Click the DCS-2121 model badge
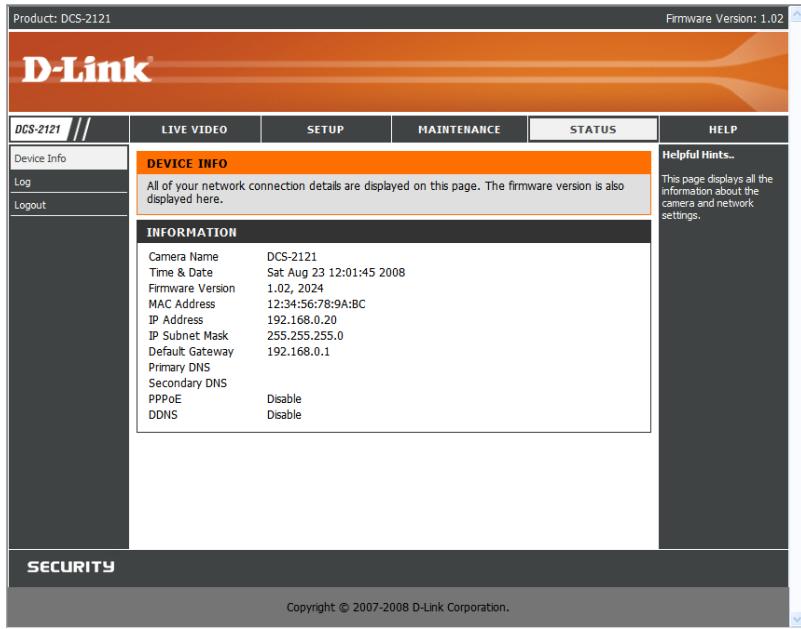The height and width of the screenshot is (629, 801). point(41,129)
